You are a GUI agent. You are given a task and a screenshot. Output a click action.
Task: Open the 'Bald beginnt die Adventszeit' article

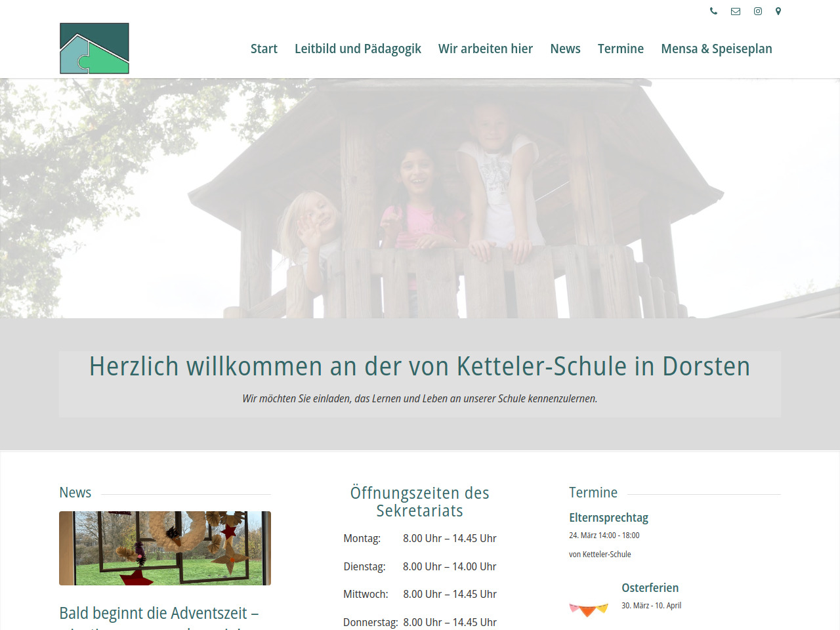pos(159,614)
